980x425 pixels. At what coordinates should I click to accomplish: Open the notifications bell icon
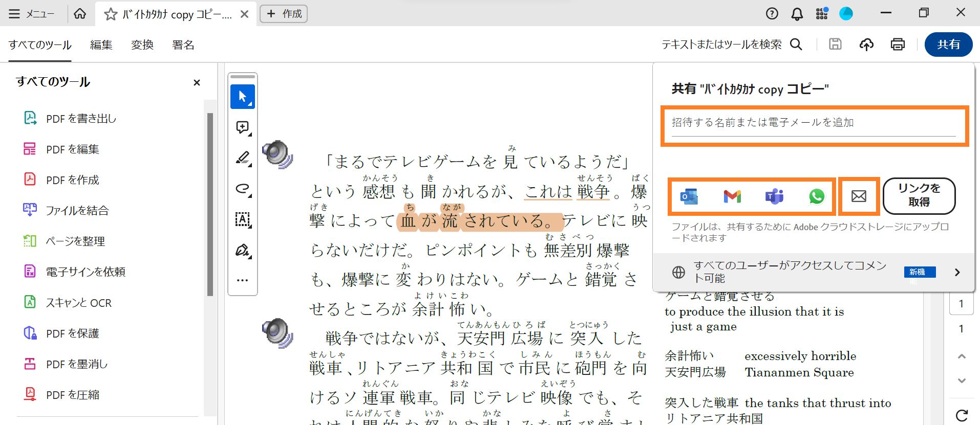(797, 14)
